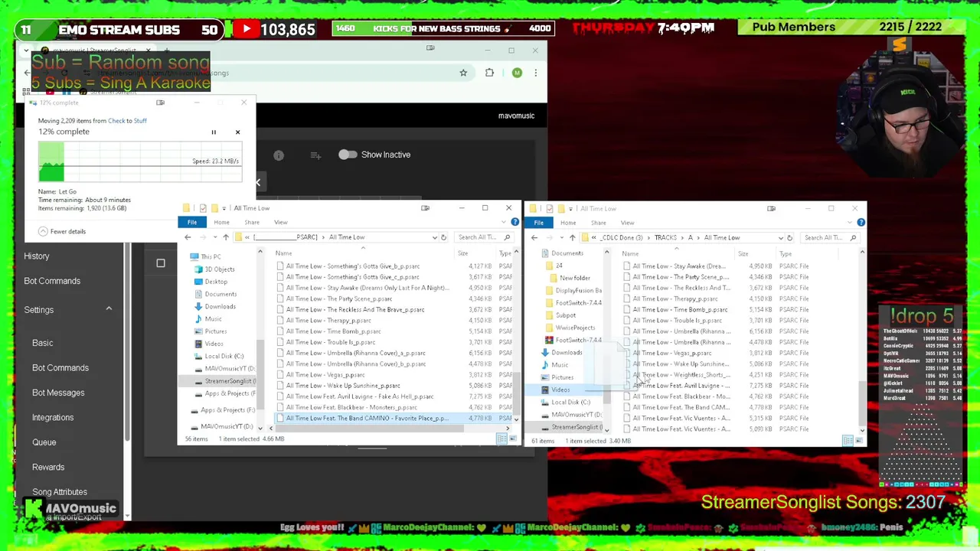This screenshot has height=551, width=980.
Task: Select Desktop in left Explorer navigation
Action: tap(216, 282)
